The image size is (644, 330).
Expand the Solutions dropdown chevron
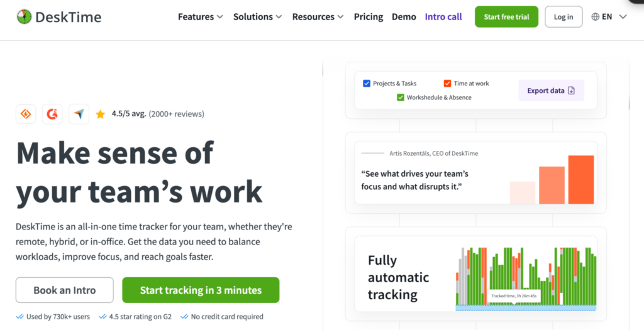(279, 17)
